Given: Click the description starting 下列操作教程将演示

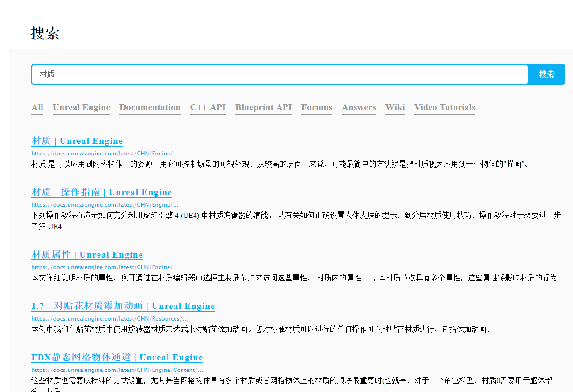Looking at the screenshot, I should (x=296, y=221).
